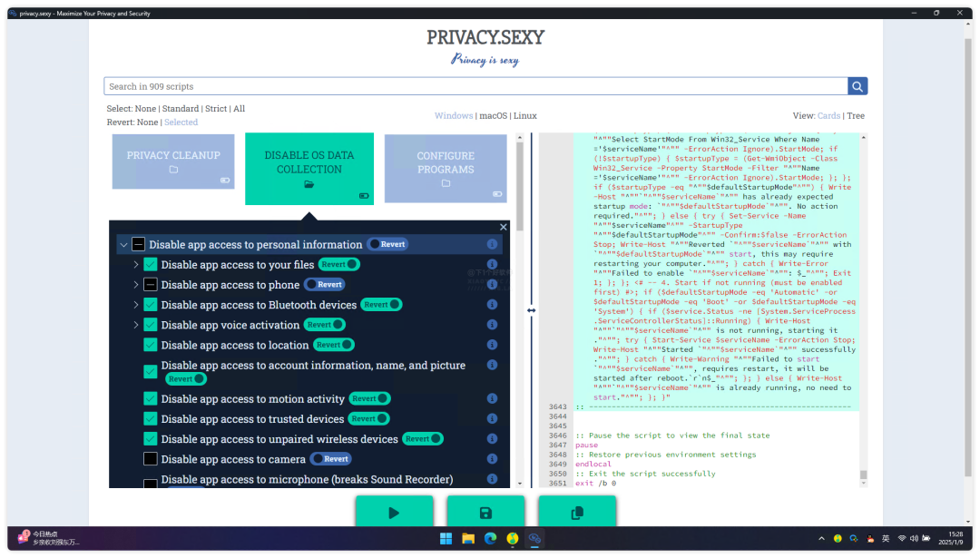Open Microsoft Edge from taskbar
Viewport: 980px width, 558px height.
pyautogui.click(x=490, y=539)
